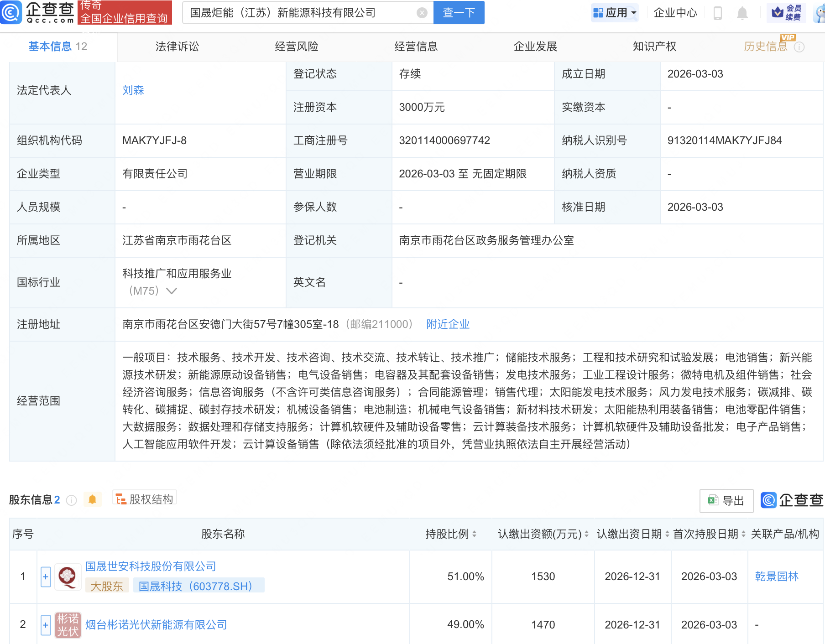This screenshot has height=644, width=825.
Task: Open legal representative 刘森 profile link
Action: tap(133, 90)
